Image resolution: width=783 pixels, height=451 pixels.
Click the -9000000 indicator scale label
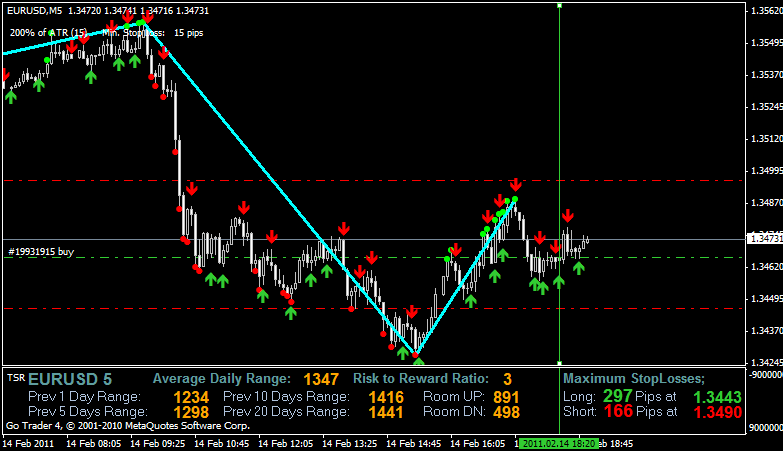click(x=765, y=375)
